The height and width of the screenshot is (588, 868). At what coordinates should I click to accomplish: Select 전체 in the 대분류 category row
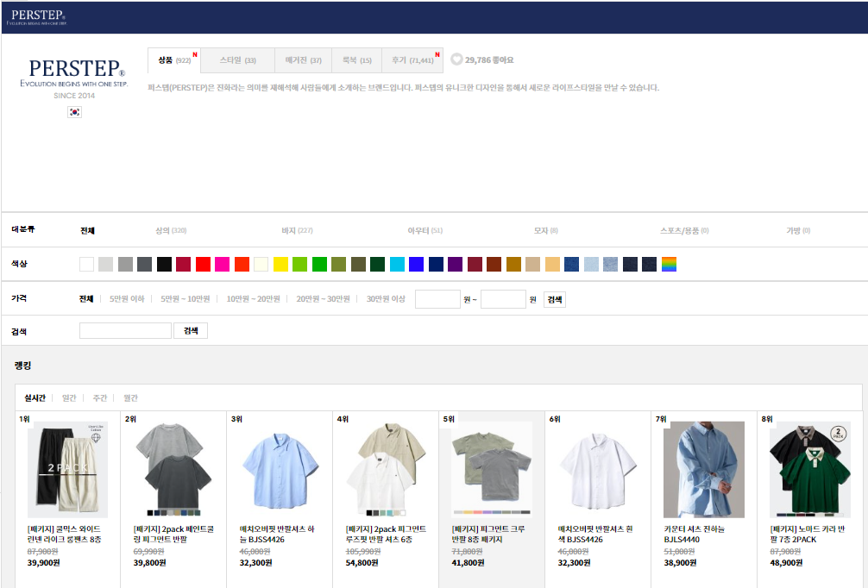[x=87, y=231]
